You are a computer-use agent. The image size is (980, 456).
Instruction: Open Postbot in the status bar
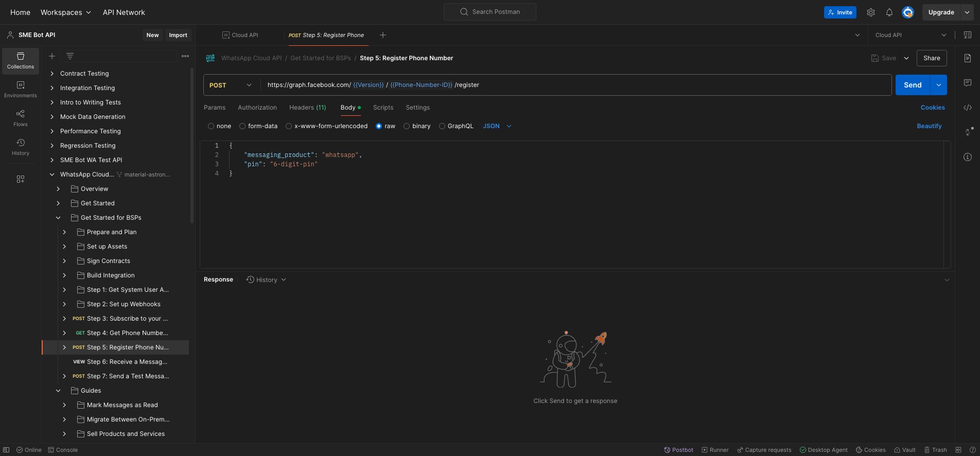678,450
